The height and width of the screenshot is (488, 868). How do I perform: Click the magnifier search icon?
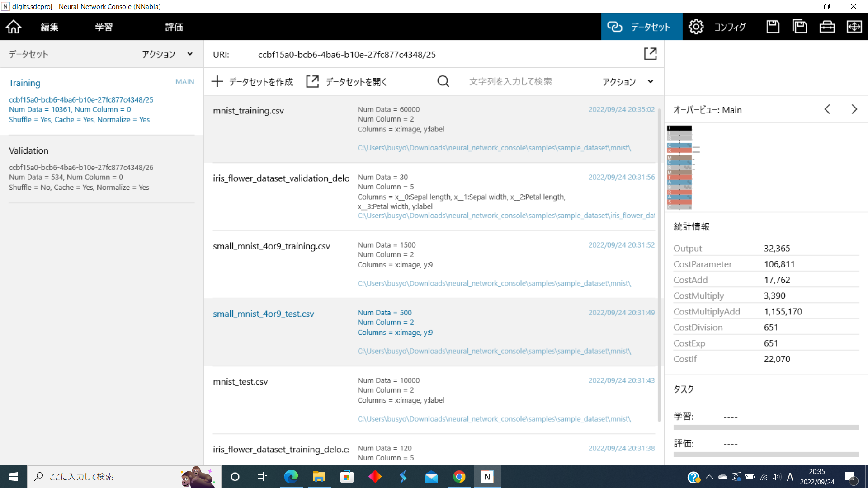[443, 81]
